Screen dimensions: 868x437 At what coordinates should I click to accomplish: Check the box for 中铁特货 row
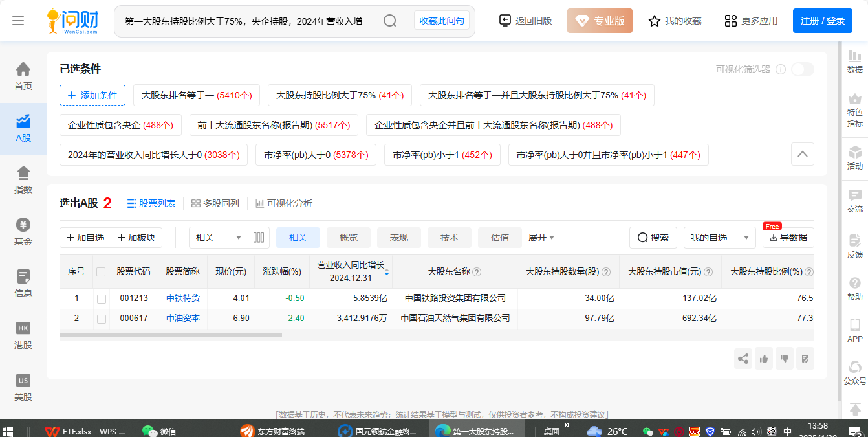tap(101, 298)
